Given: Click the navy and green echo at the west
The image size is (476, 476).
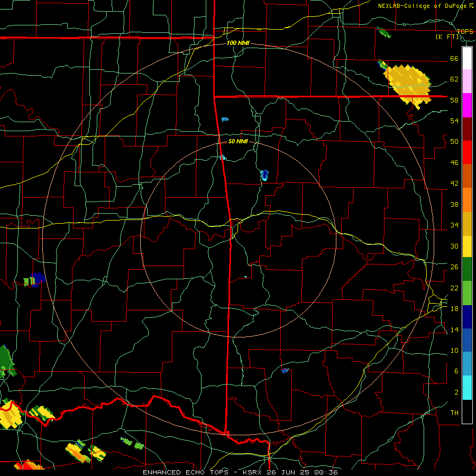Looking at the screenshot, I should pos(35,280).
